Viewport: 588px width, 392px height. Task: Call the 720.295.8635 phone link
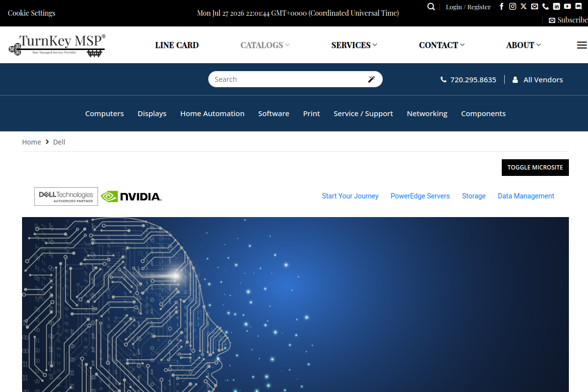[x=473, y=79]
